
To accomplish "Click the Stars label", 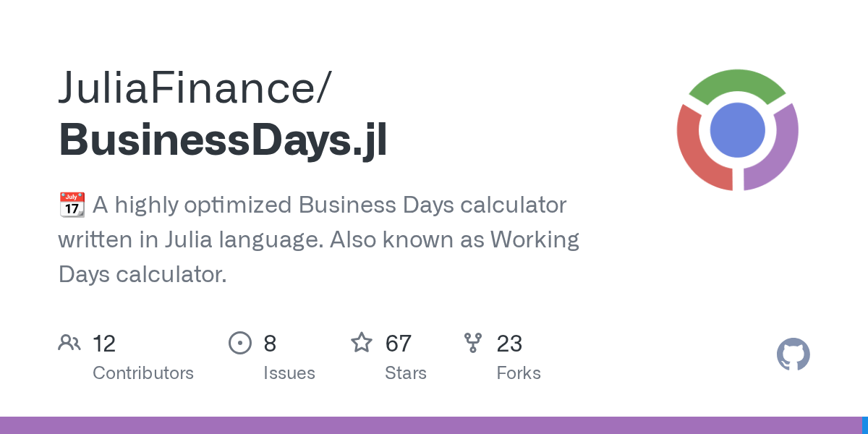I will [406, 373].
